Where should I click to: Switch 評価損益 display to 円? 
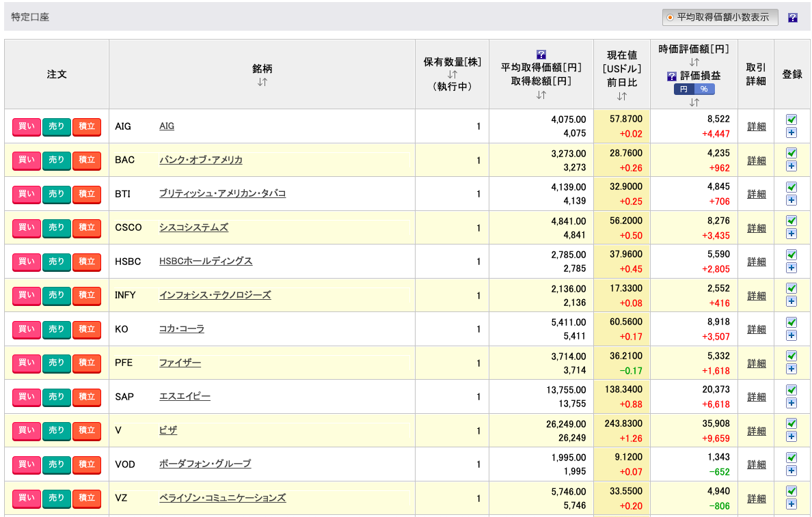[x=684, y=89]
